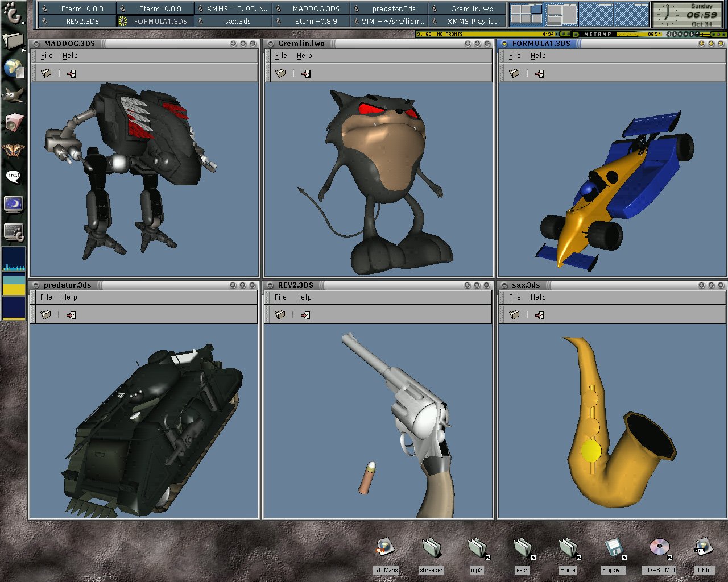The width and height of the screenshot is (728, 582).
Task: Click the butterfly icon in side panel
Action: tap(13, 150)
